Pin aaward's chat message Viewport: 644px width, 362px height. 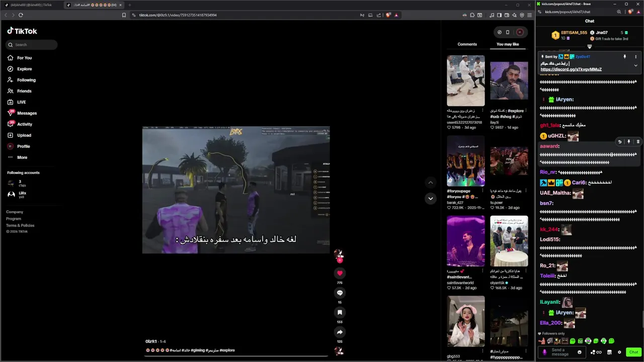point(628,142)
